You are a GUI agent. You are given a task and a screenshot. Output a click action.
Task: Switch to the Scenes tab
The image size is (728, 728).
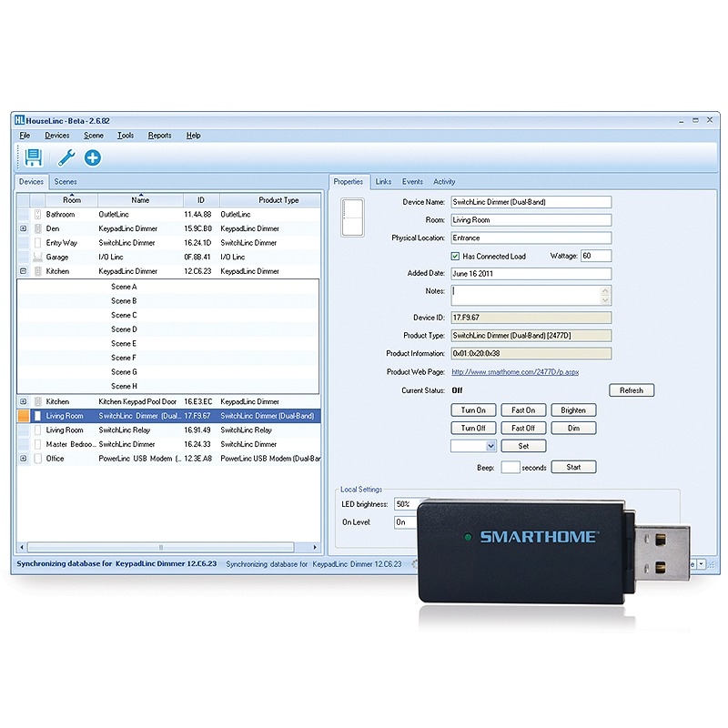(x=66, y=182)
